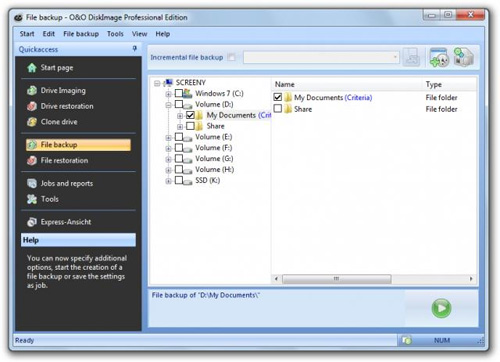500x362 pixels.
Task: Expand the Volume (E:) tree node
Action: tap(169, 137)
